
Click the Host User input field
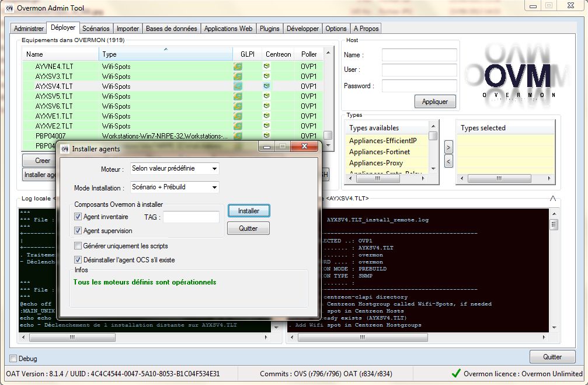tap(419, 70)
